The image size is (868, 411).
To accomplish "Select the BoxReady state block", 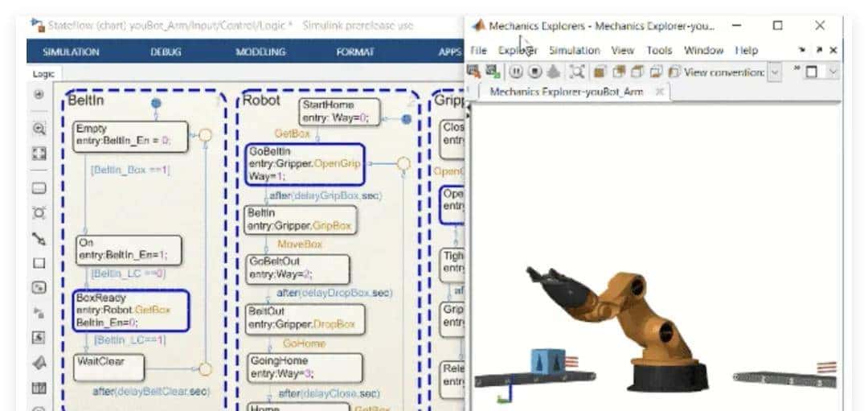I will (x=130, y=311).
